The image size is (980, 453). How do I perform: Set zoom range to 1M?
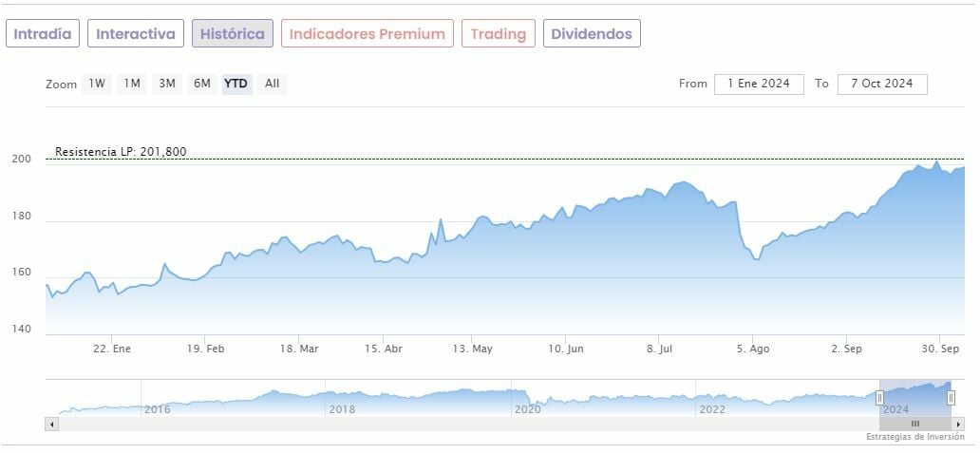(x=132, y=84)
